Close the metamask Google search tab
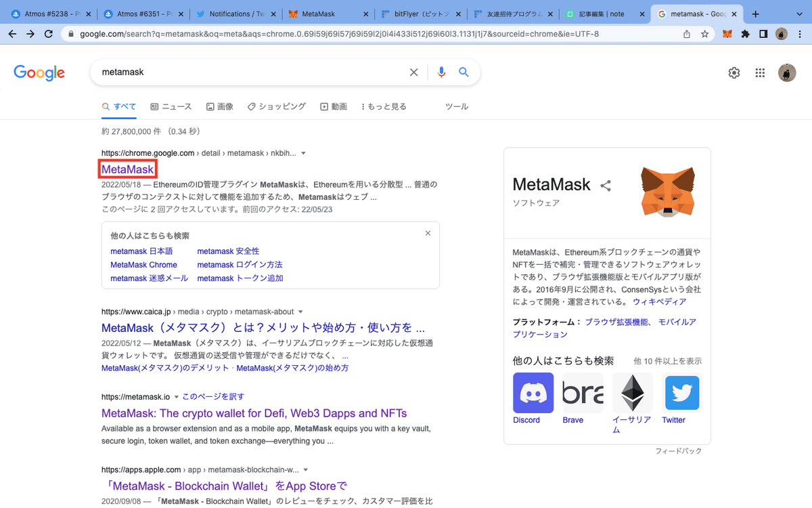This screenshot has height=508, width=812. click(x=733, y=14)
